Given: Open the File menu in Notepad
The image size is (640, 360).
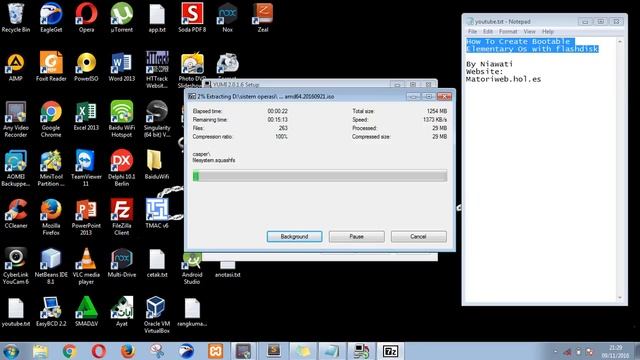Looking at the screenshot, I should 472,31.
